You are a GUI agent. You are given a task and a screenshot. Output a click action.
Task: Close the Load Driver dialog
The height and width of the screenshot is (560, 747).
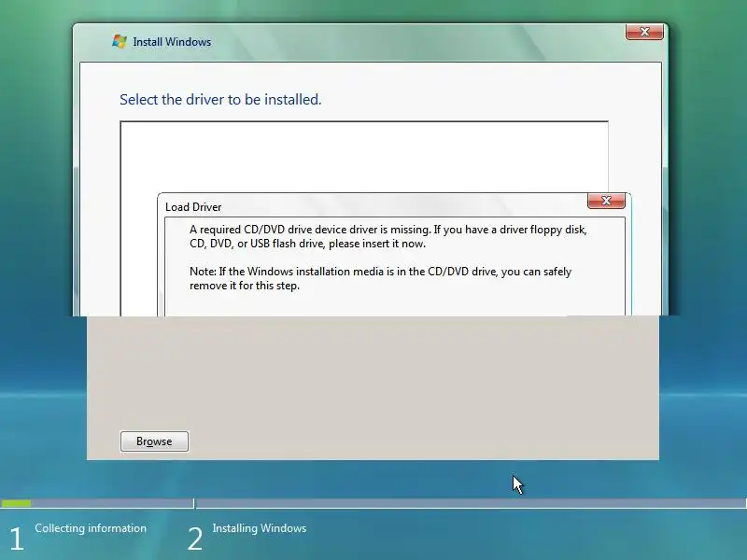606,201
